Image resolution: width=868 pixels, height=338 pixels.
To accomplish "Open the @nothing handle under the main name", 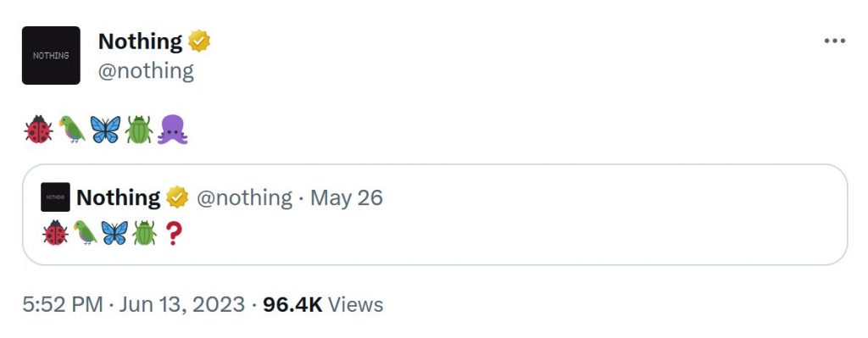I will click(146, 71).
